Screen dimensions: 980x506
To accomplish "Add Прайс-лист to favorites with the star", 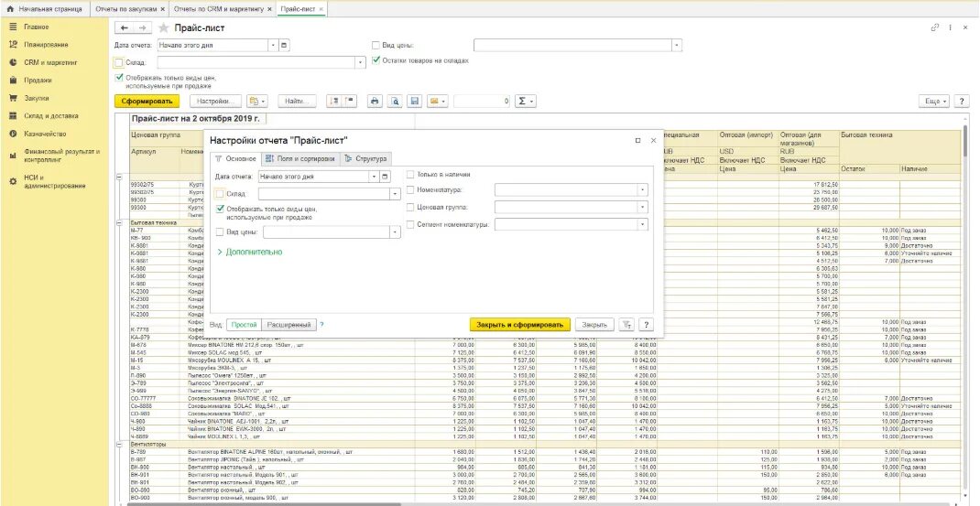I will coord(163,28).
